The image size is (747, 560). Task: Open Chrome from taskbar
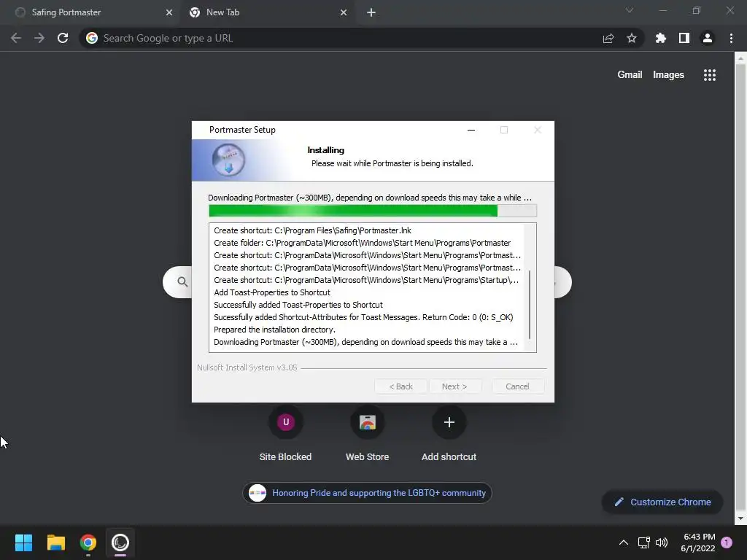(88, 542)
